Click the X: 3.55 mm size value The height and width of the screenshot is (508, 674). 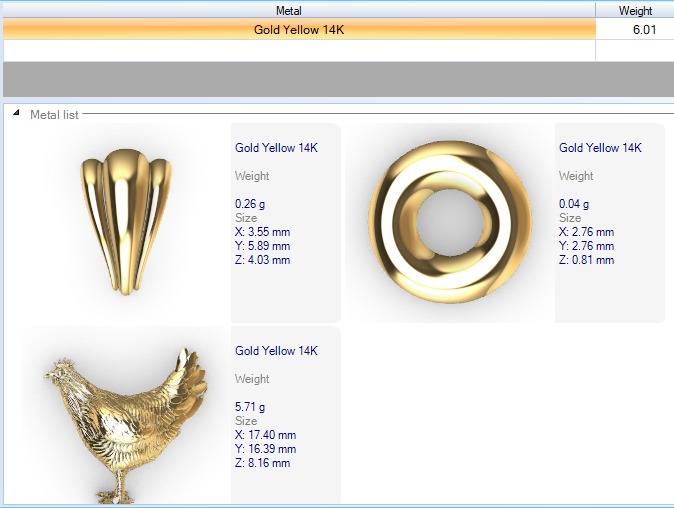coord(262,232)
